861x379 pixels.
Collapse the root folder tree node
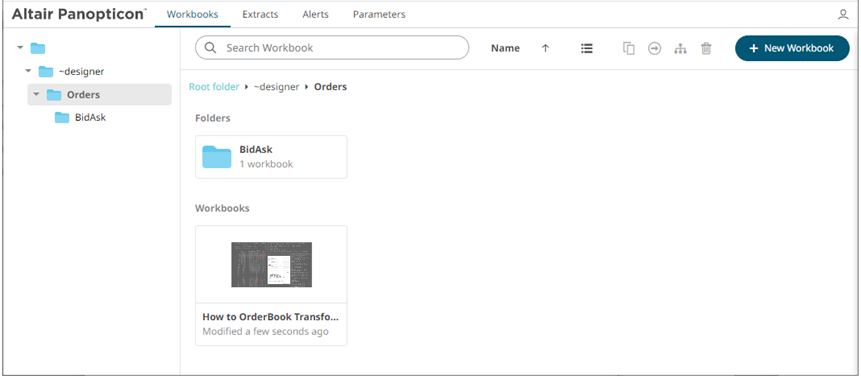[20, 48]
